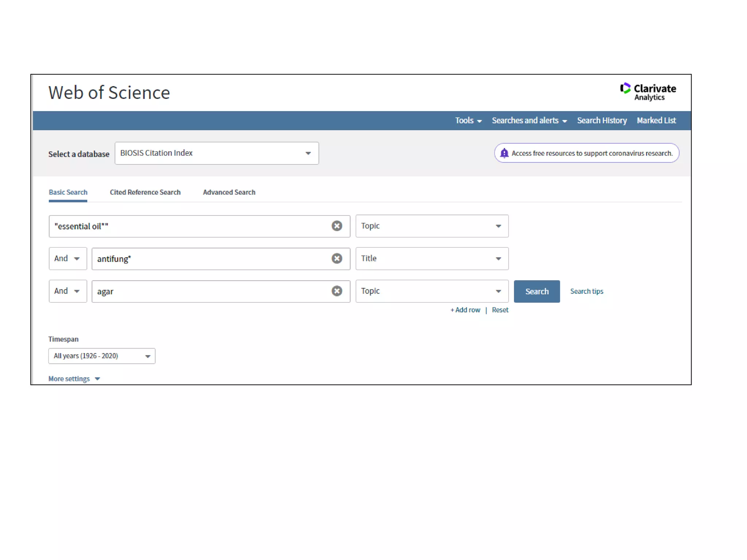Viewport: 747px width, 560px height.
Task: Click the Clarivate Analytics logo
Action: 648,92
